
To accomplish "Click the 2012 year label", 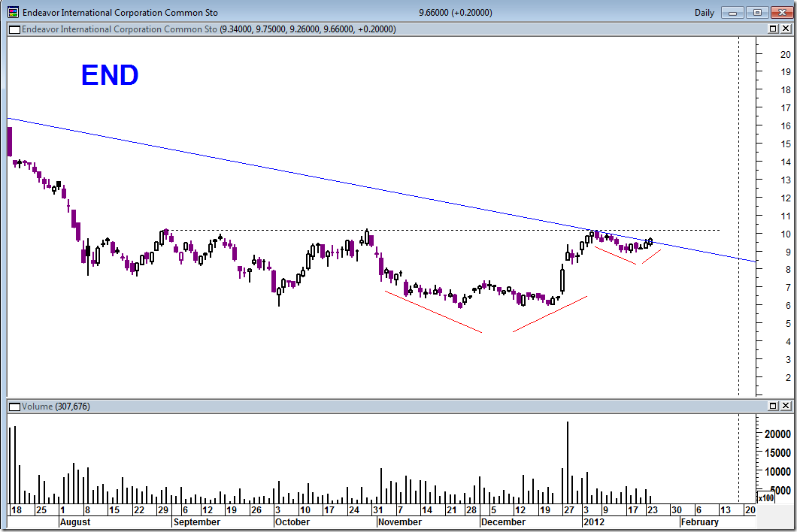I will pyautogui.click(x=594, y=521).
